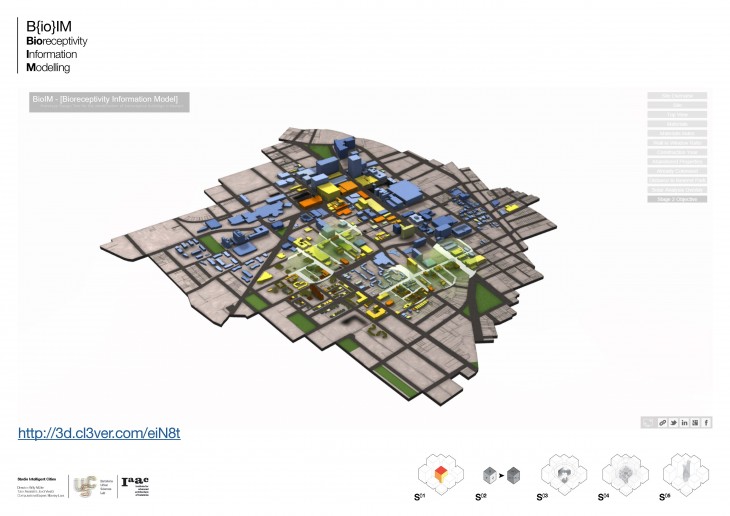
Task: Share the model on Twitter
Action: coord(673,423)
